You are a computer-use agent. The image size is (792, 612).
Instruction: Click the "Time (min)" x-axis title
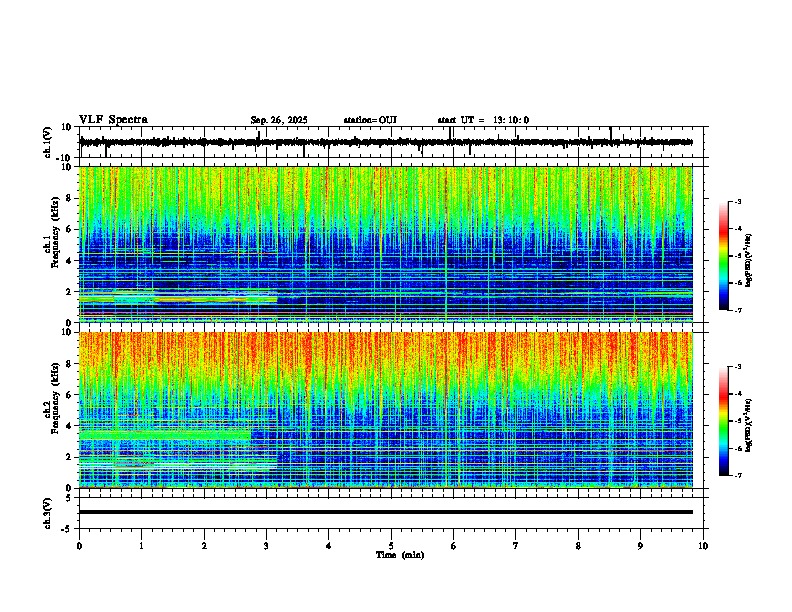[x=400, y=555]
